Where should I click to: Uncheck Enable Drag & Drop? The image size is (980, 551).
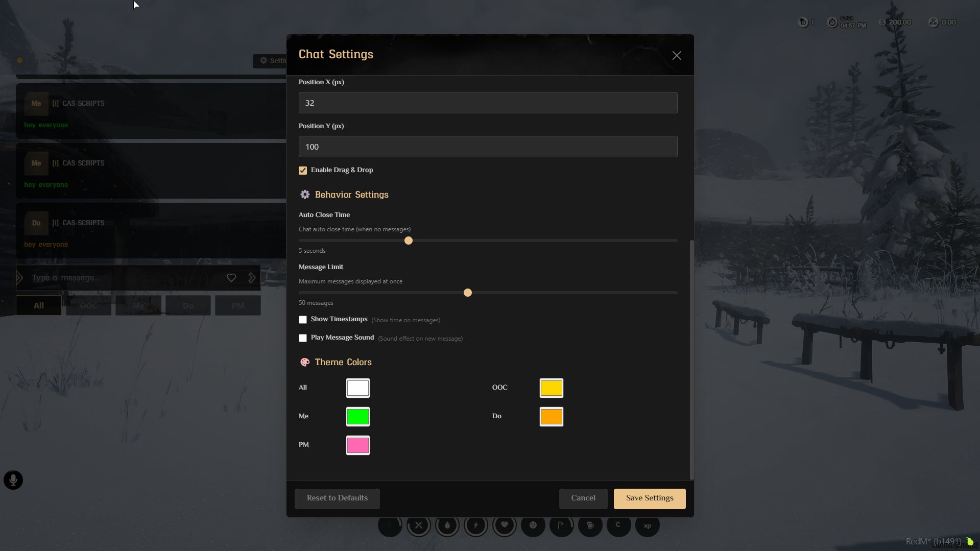(303, 170)
